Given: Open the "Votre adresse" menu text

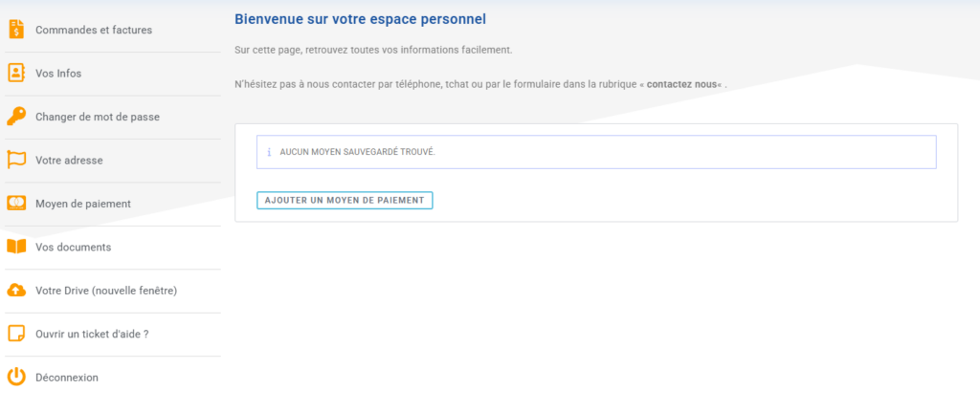Looking at the screenshot, I should pyautogui.click(x=69, y=161).
